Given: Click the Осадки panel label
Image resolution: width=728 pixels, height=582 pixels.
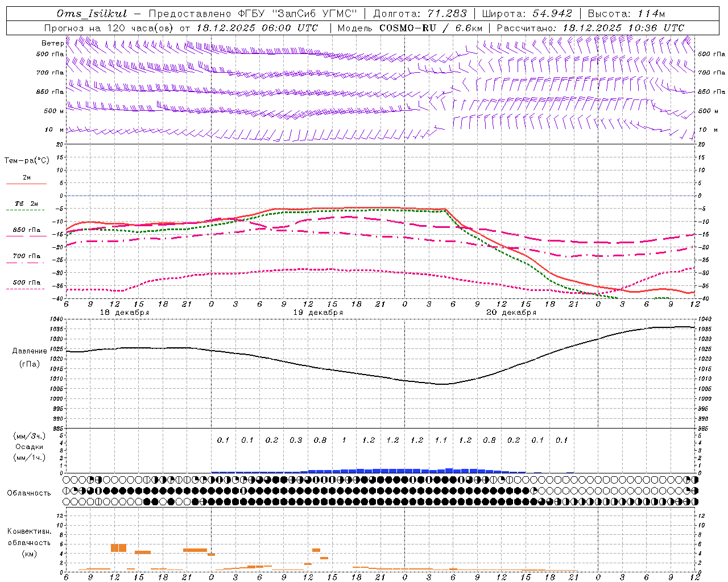Looking at the screenshot, I should click(29, 447).
